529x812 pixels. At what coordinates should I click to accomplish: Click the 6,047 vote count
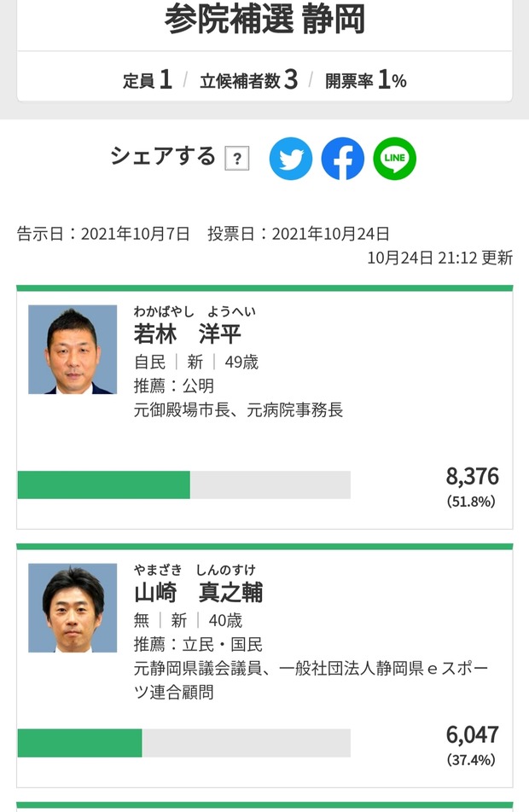[472, 734]
